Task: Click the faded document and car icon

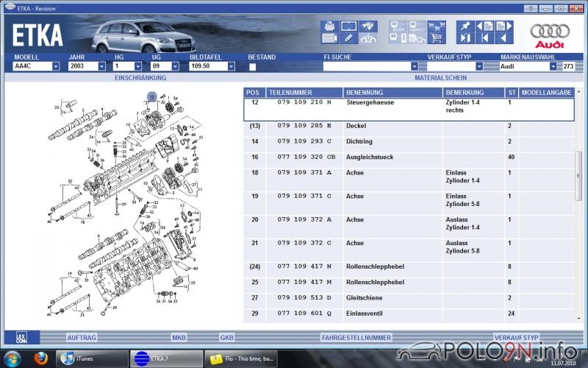Action: pos(417,38)
